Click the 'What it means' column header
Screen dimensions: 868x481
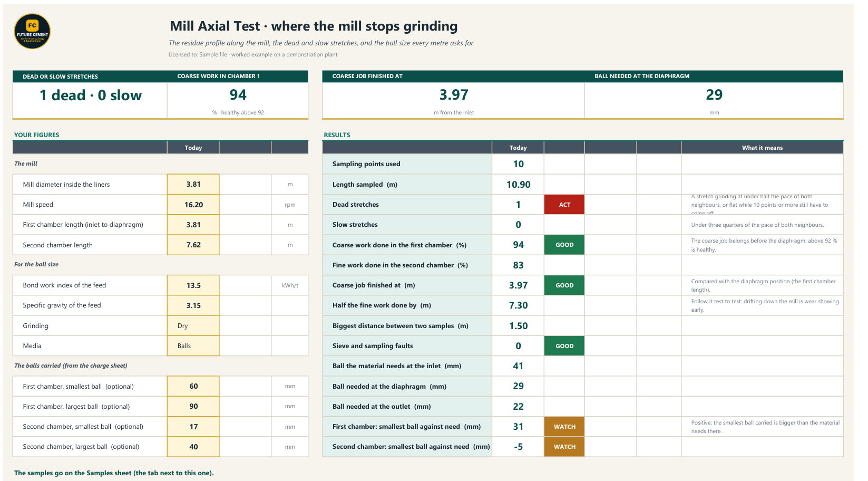coord(762,148)
